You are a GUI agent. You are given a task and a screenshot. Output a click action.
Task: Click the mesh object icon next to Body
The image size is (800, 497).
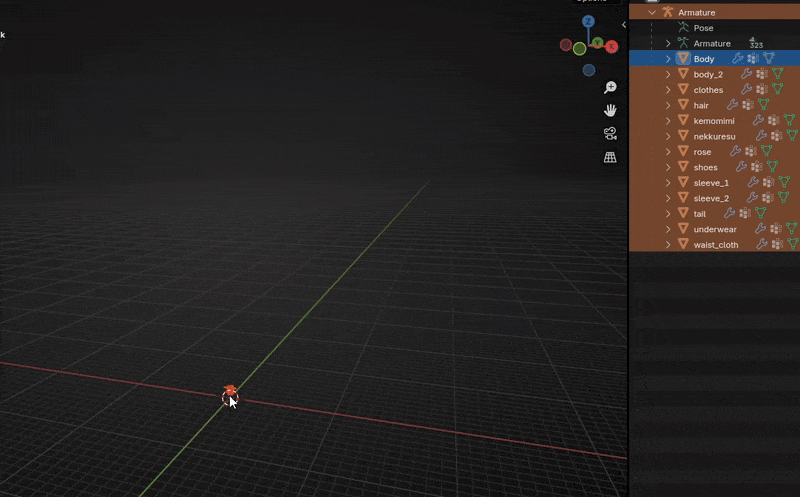(683, 58)
